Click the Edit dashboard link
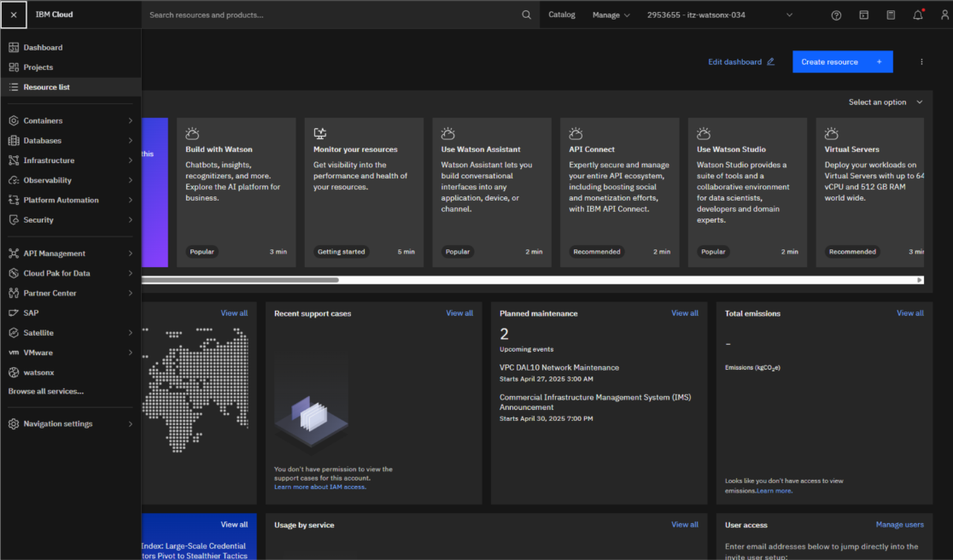Image resolution: width=953 pixels, height=560 pixels. click(741, 62)
